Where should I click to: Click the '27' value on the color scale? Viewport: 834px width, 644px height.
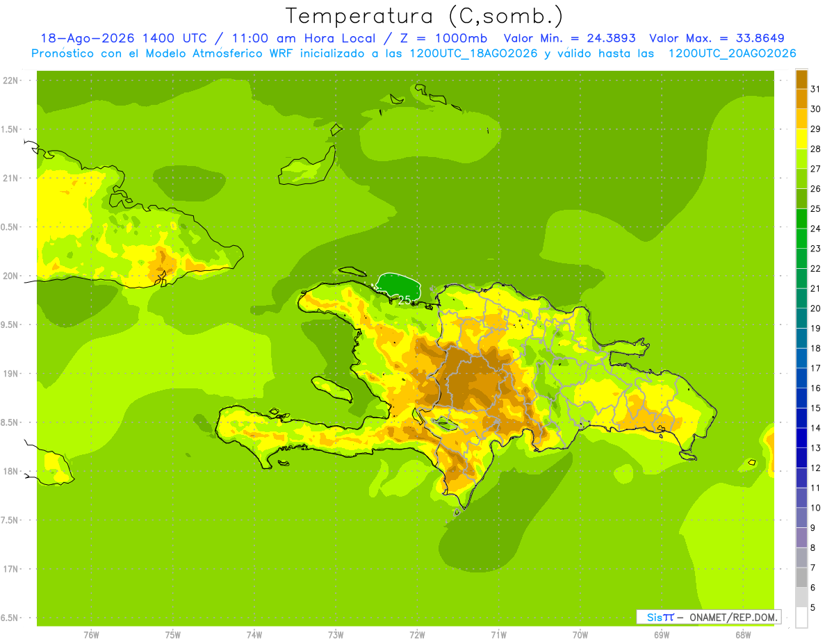pos(816,169)
